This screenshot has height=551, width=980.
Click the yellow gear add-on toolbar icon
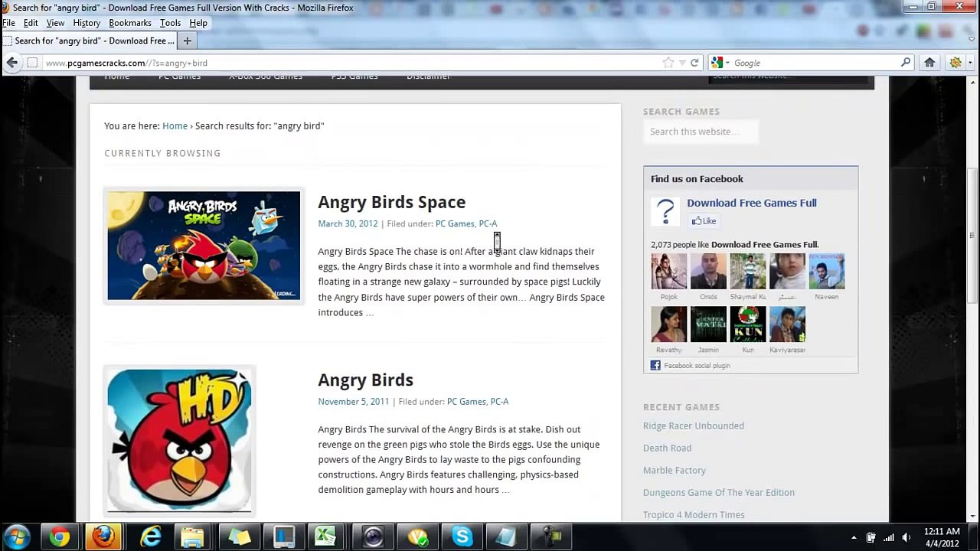coord(955,63)
